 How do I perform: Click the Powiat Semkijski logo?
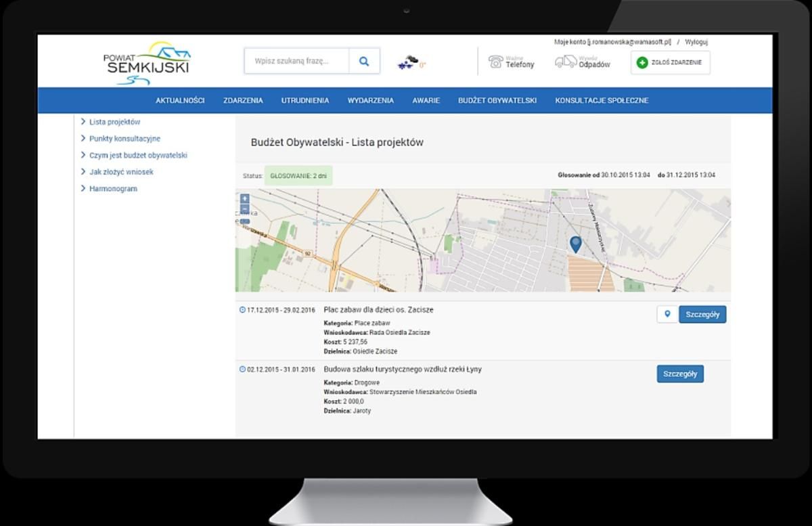(x=147, y=64)
